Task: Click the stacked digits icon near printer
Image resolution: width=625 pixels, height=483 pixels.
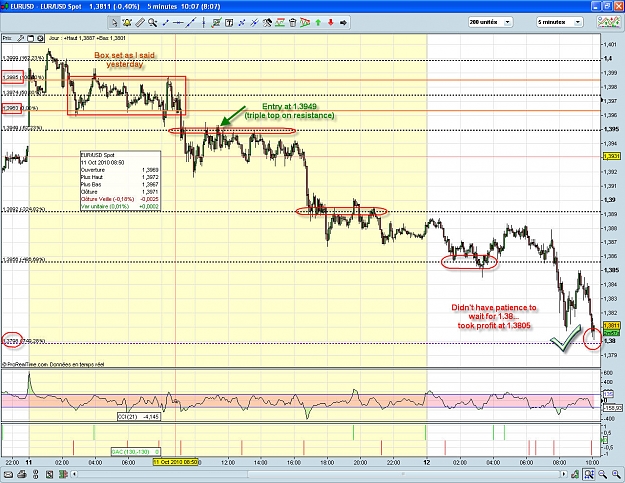Action: coord(35,474)
